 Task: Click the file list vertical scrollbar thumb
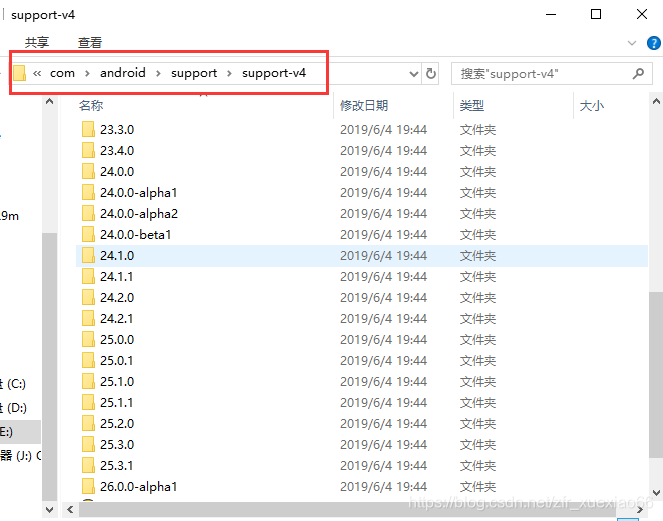(x=656, y=374)
